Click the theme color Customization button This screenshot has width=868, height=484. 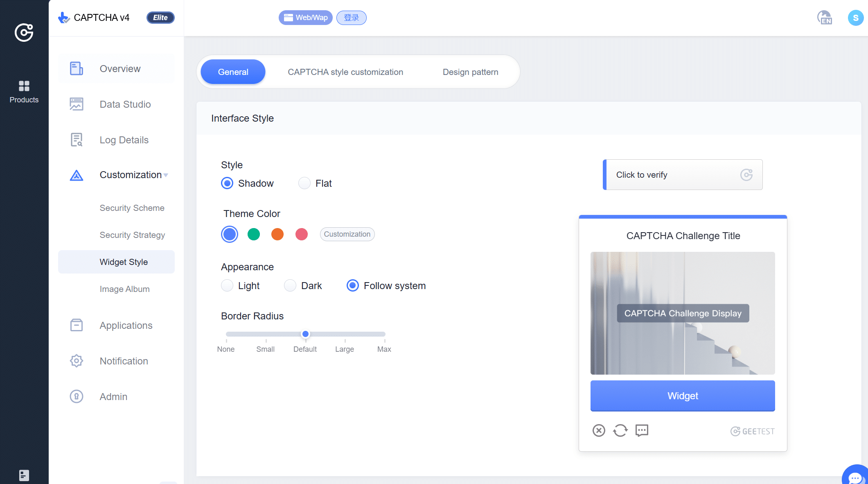coord(347,234)
